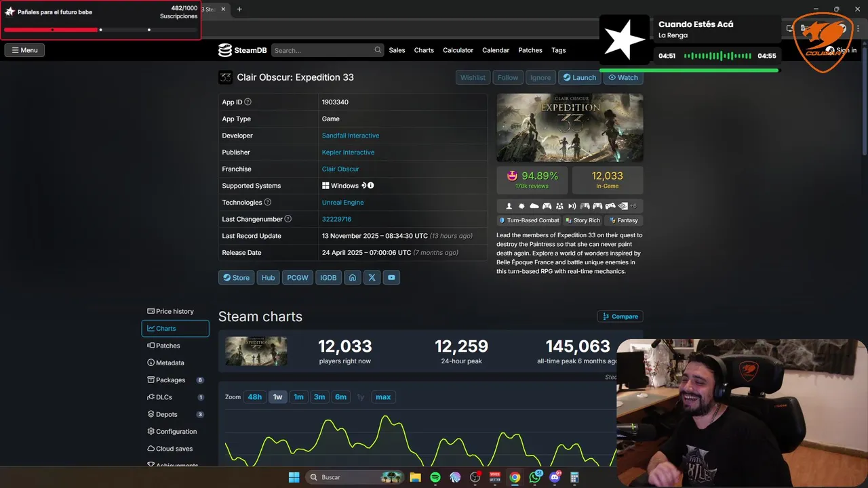Image resolution: width=868 pixels, height=488 pixels.
Task: Click the Windows Start button
Action: pyautogui.click(x=294, y=477)
